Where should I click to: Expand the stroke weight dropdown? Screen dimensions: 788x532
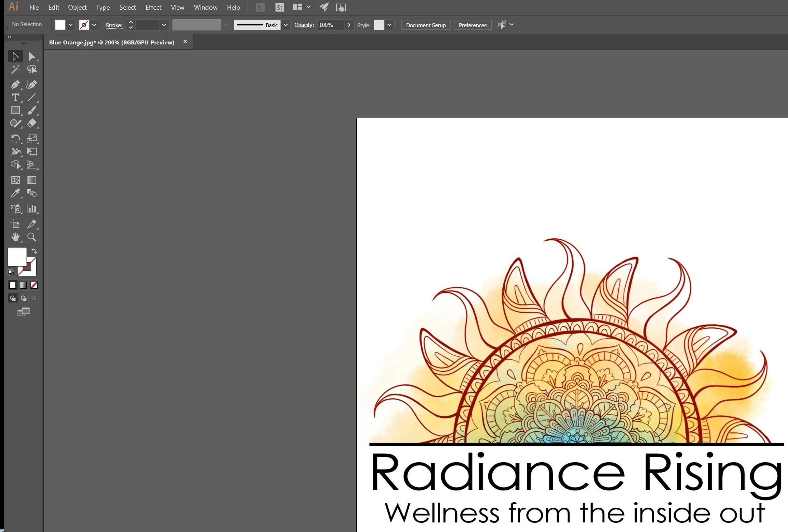click(x=164, y=25)
